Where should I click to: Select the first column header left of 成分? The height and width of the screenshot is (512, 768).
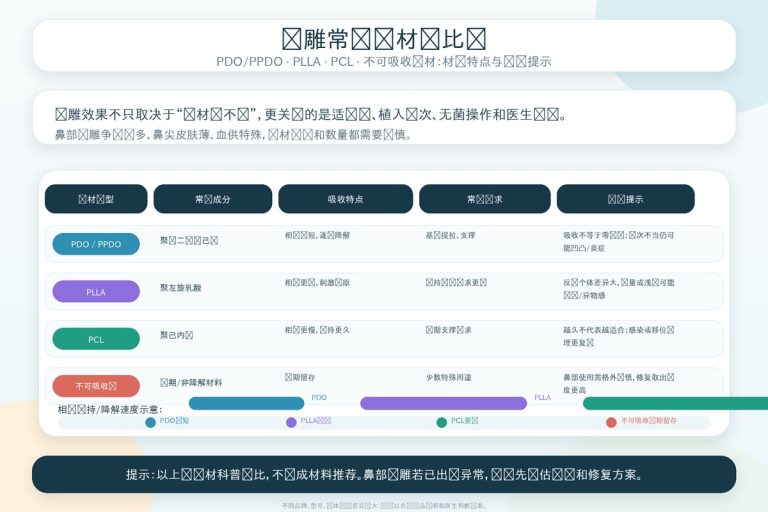point(96,199)
